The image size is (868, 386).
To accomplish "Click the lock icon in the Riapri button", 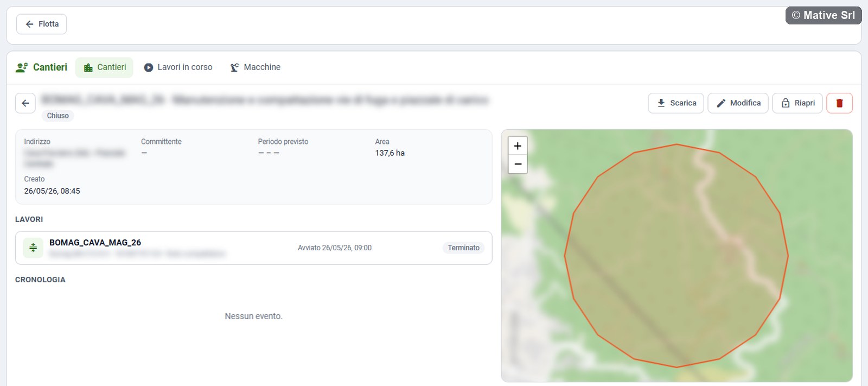I will 785,103.
